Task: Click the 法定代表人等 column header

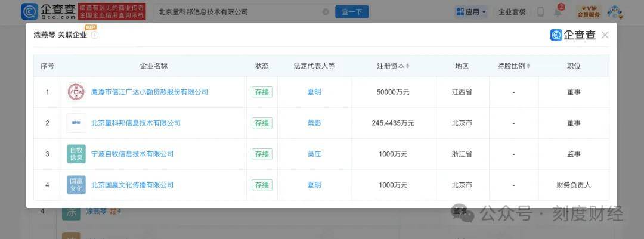Action: (x=314, y=66)
